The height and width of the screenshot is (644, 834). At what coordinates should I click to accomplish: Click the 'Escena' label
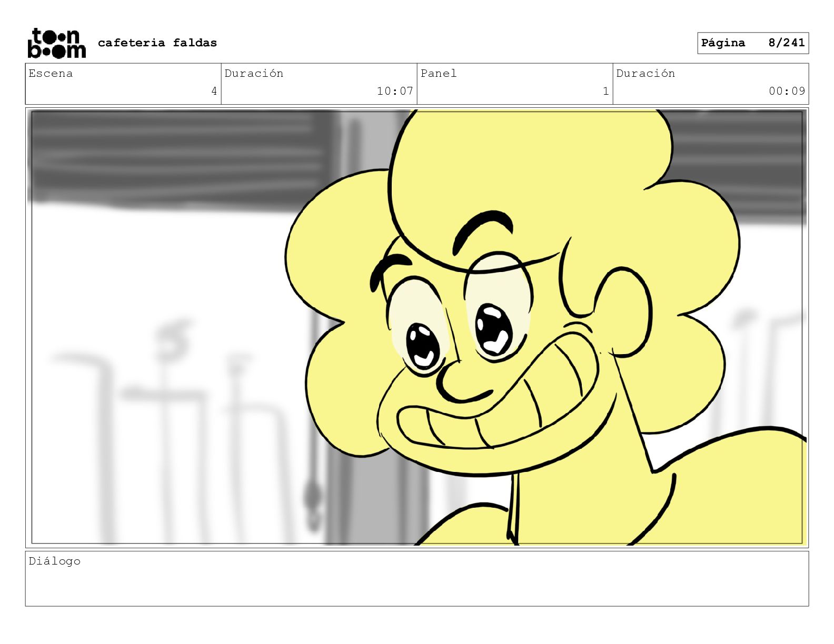51,73
